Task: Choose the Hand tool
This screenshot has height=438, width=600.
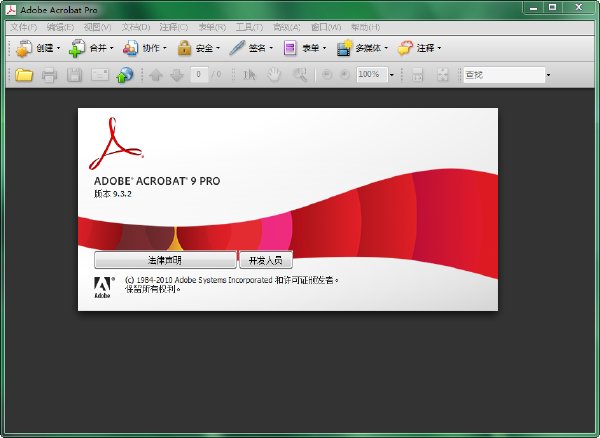Action: click(x=274, y=75)
